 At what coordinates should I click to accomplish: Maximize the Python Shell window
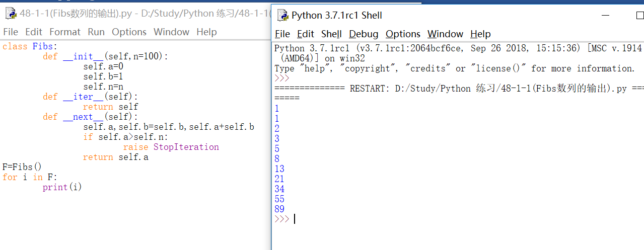click(x=639, y=15)
